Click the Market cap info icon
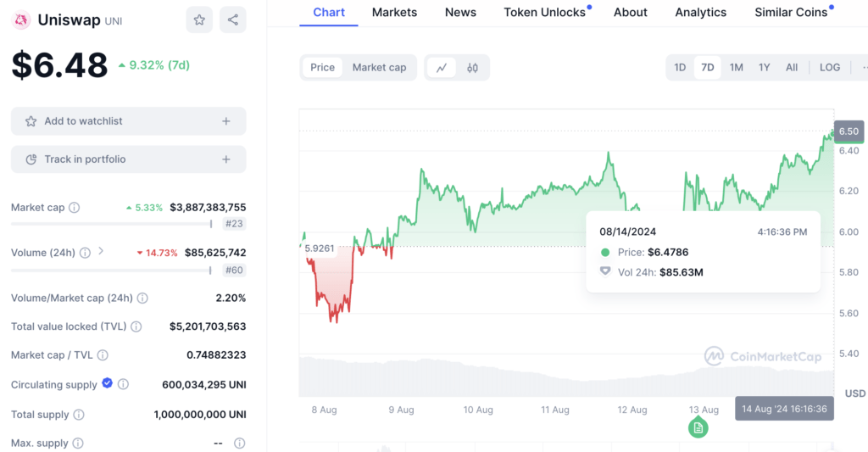 tap(75, 208)
